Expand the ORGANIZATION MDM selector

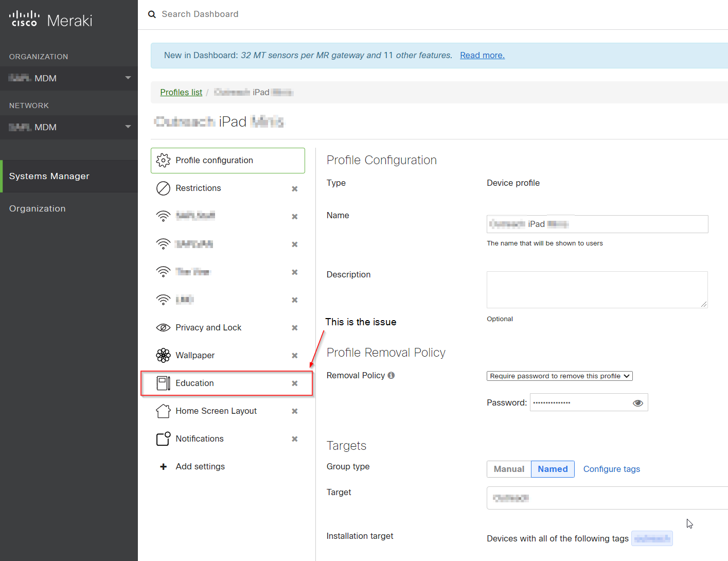(x=69, y=78)
